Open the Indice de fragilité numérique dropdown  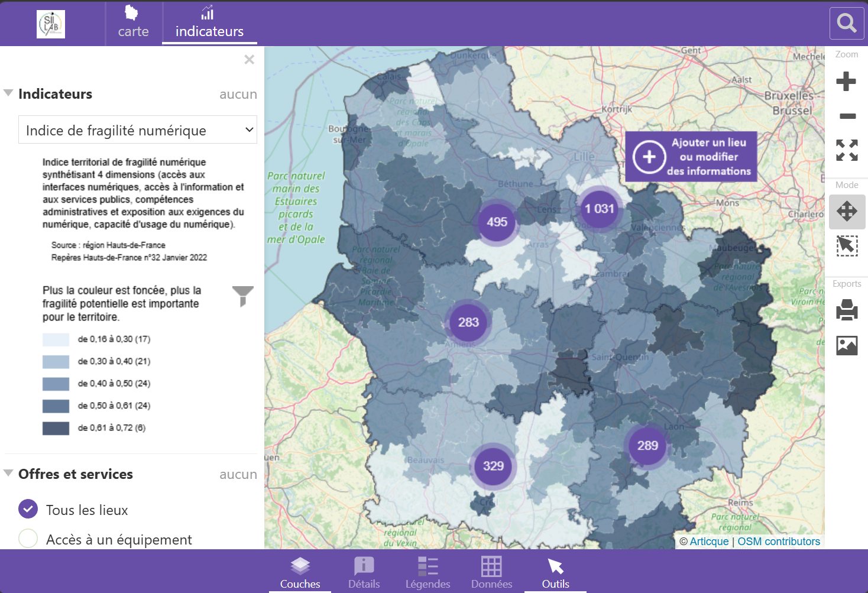[138, 130]
